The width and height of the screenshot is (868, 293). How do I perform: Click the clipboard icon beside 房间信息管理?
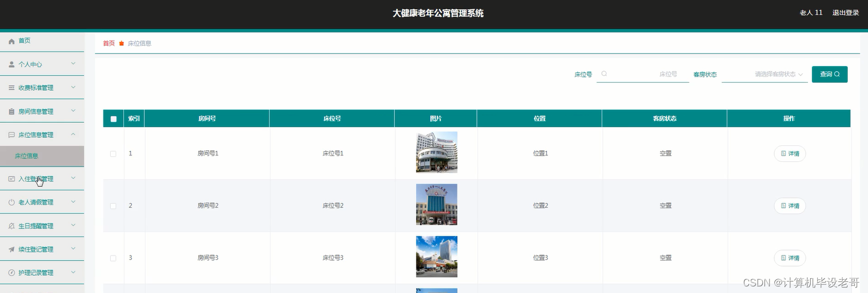point(12,111)
